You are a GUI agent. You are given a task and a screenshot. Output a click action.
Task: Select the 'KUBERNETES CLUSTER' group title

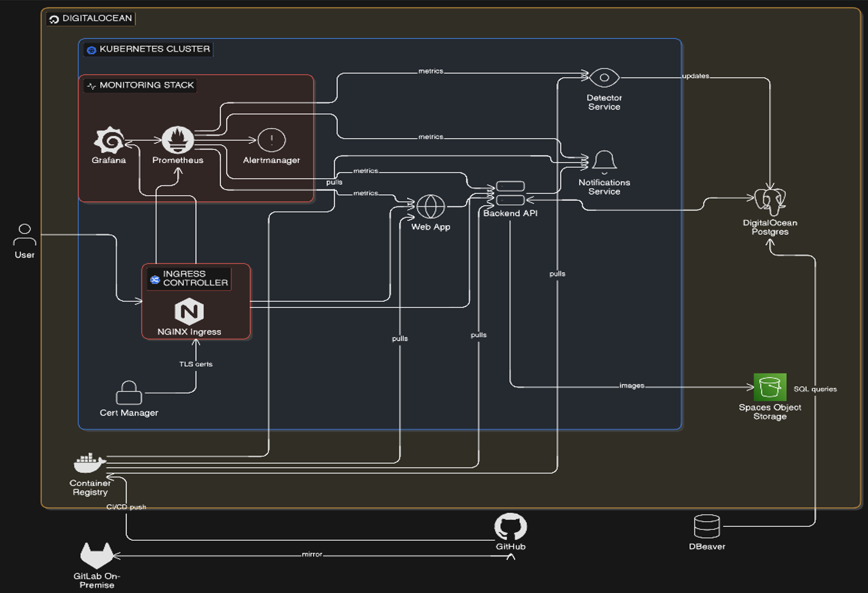click(155, 49)
